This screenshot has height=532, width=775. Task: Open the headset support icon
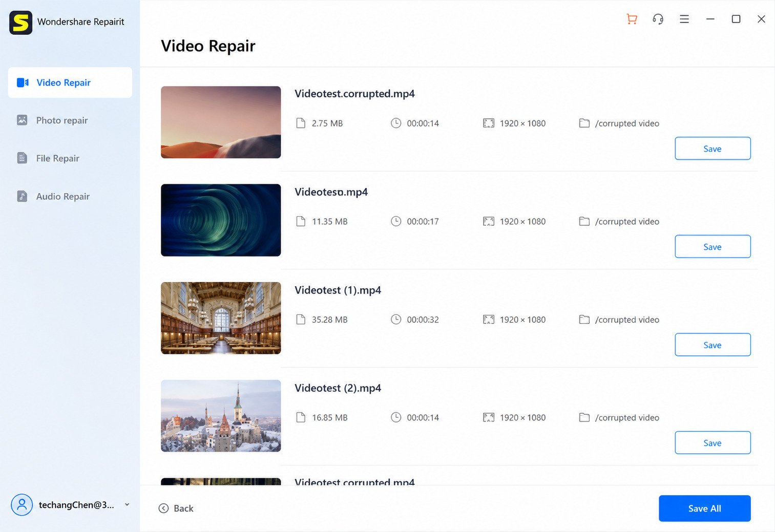[658, 19]
